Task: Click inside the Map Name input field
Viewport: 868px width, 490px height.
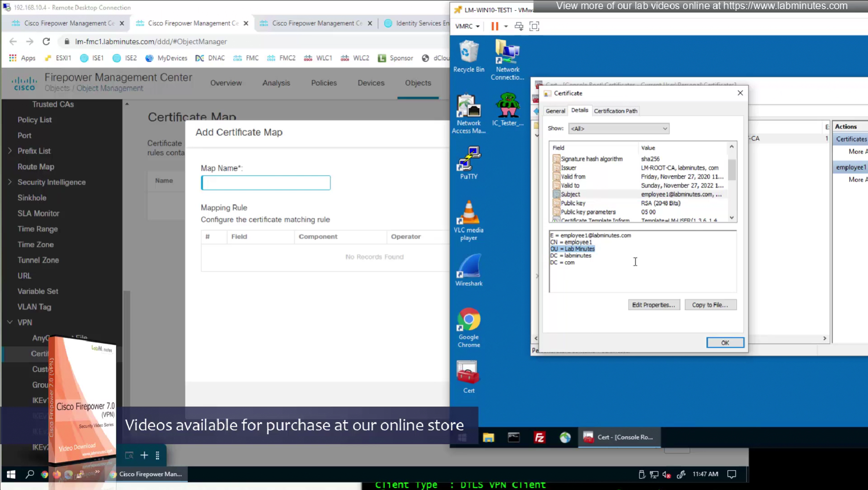Action: [266, 183]
